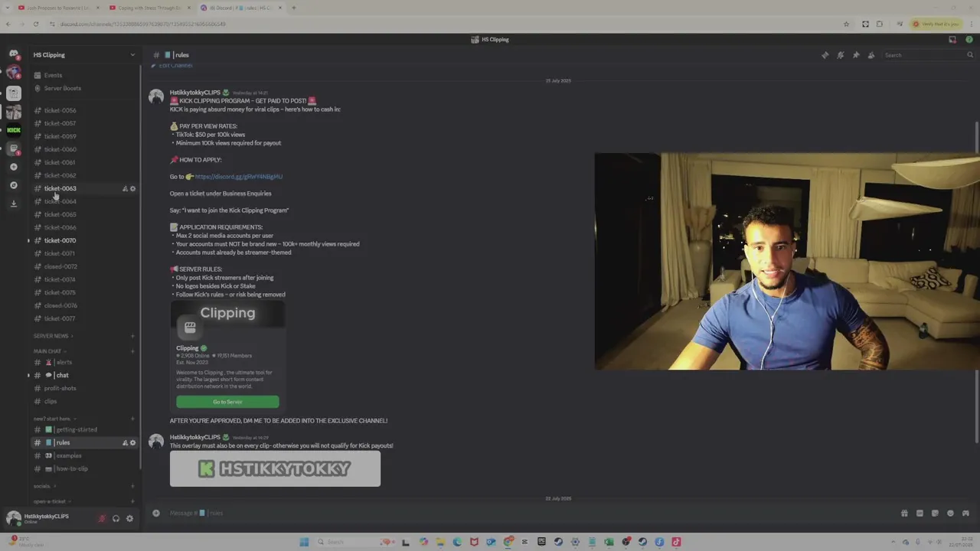
Task: Open Threads icon in channel header
Action: coord(825,55)
